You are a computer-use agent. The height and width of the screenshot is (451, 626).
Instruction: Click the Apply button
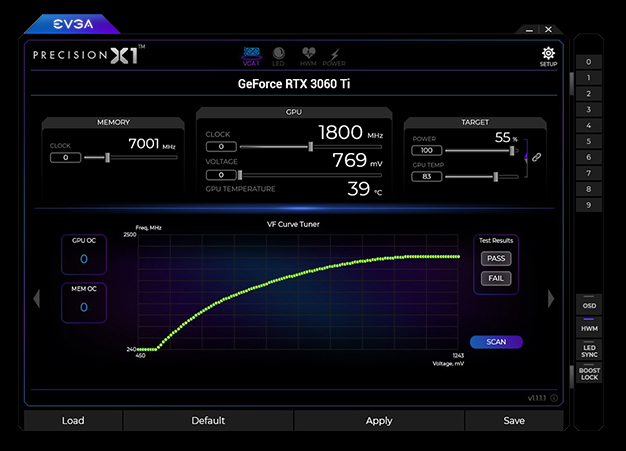379,421
